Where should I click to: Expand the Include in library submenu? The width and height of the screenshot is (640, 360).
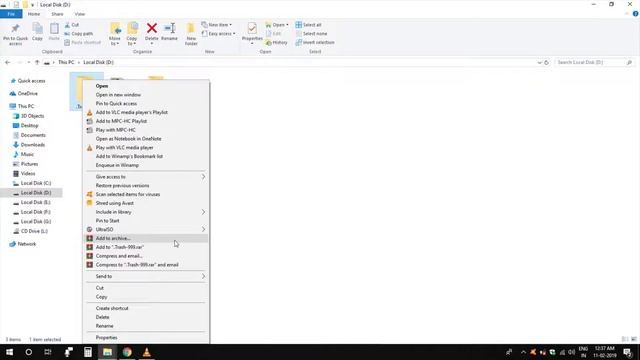coord(146,212)
